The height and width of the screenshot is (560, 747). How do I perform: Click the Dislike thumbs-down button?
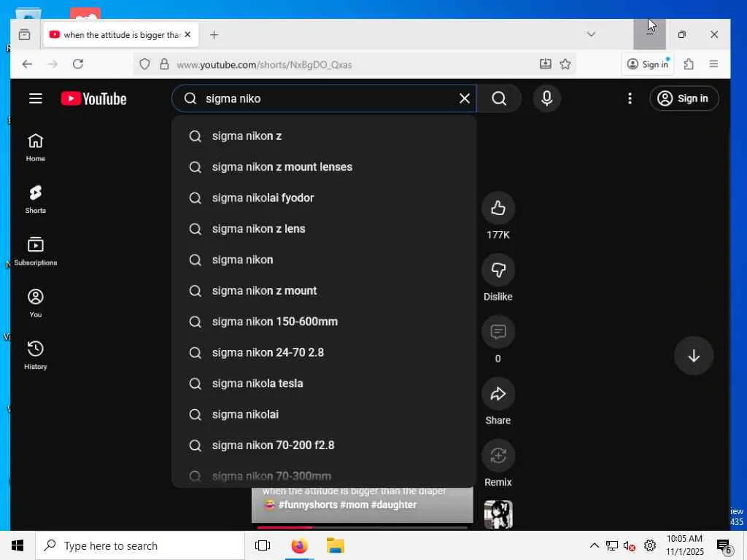click(498, 270)
